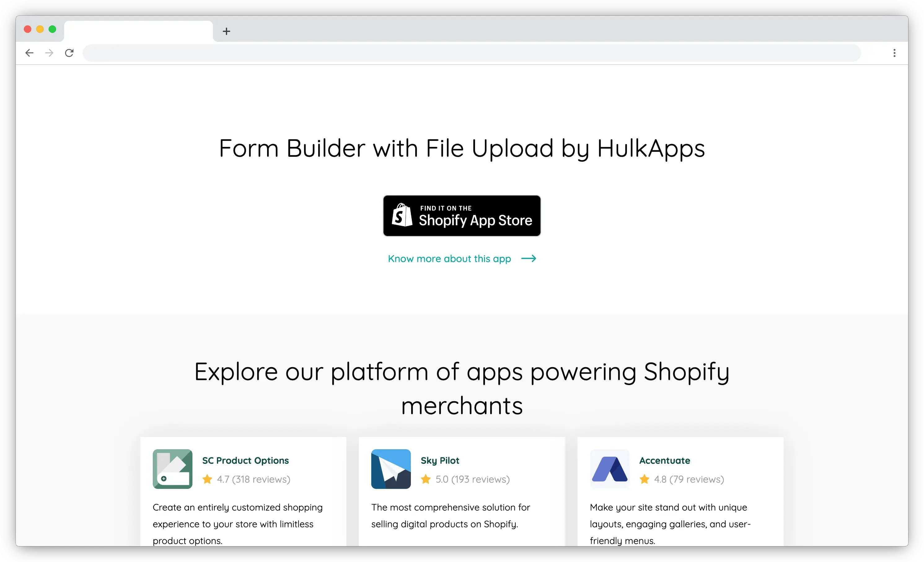Click the arrow beside Know more about this app

[529, 259]
